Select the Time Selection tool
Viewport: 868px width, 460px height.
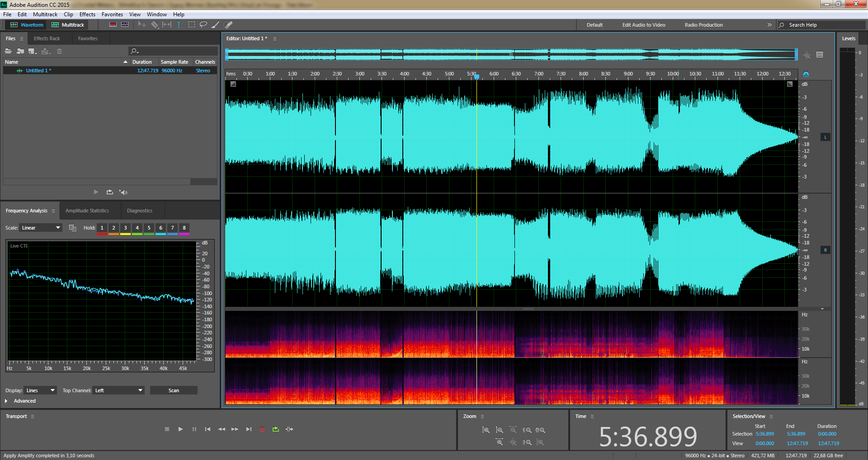(179, 25)
